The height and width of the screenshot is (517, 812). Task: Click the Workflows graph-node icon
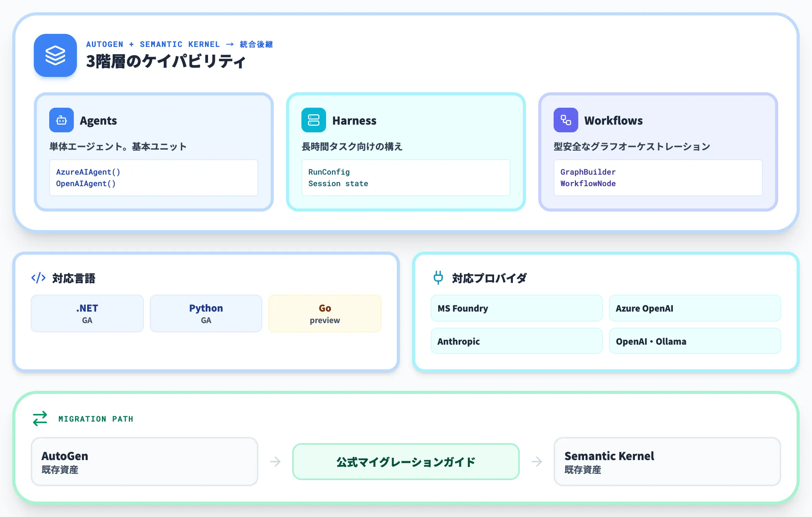566,120
